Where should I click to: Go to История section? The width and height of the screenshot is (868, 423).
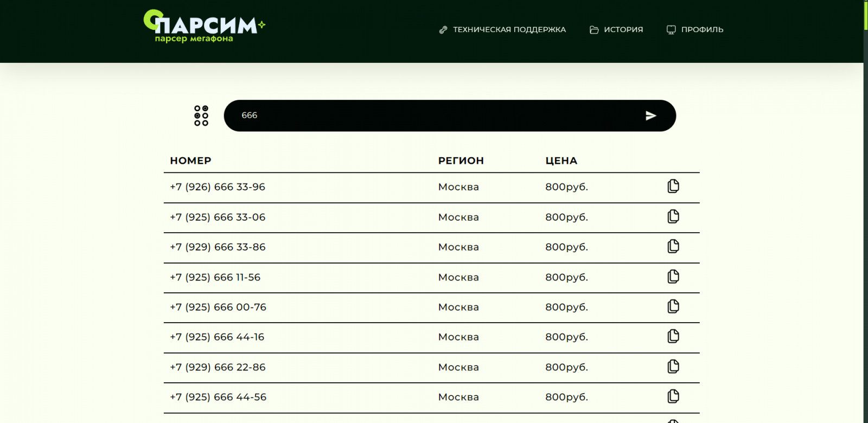pyautogui.click(x=616, y=30)
